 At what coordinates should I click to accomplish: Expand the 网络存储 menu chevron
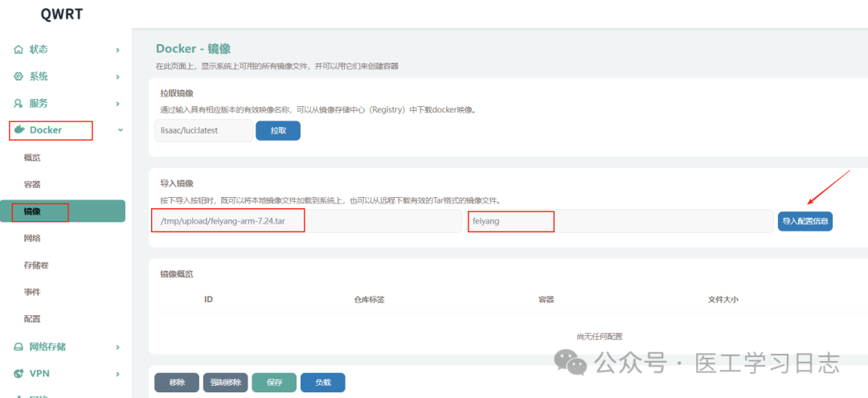[x=118, y=347]
